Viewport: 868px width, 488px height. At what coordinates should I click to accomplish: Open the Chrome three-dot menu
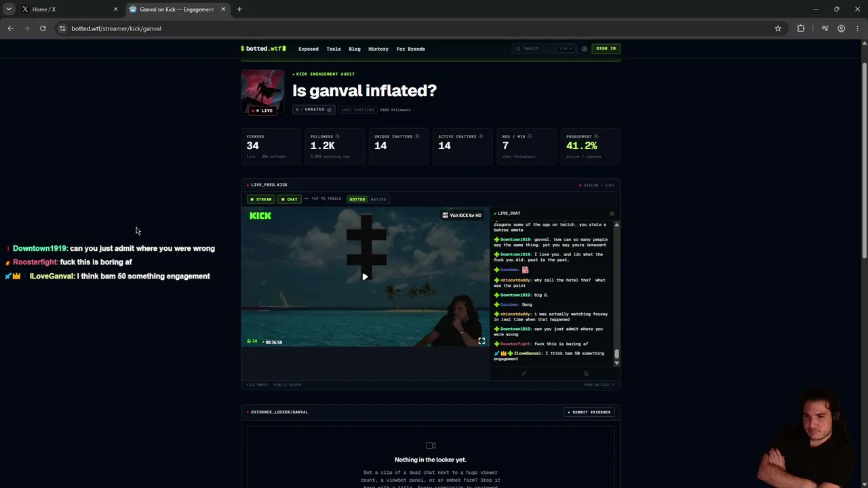[858, 28]
